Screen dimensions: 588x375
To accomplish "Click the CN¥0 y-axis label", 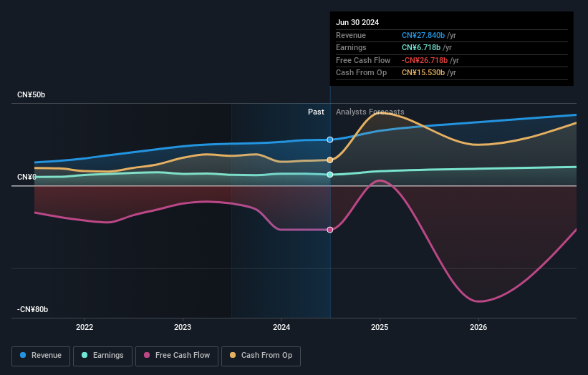I will click(x=26, y=177).
